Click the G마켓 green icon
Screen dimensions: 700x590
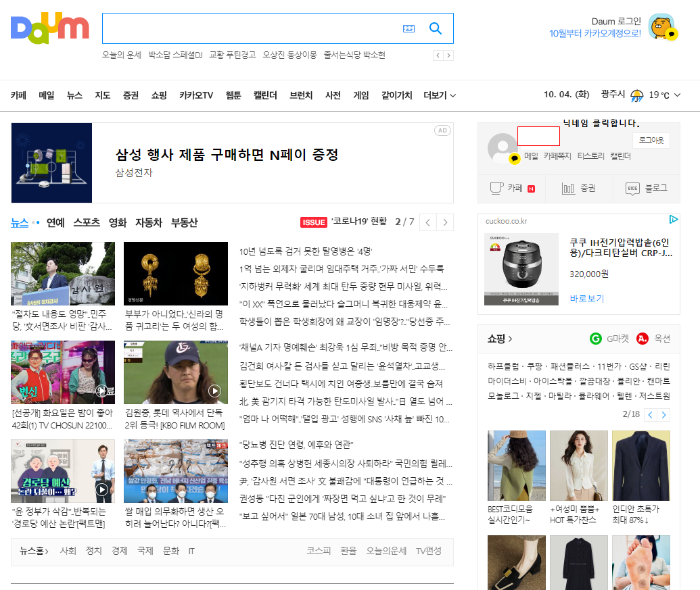[x=596, y=339]
